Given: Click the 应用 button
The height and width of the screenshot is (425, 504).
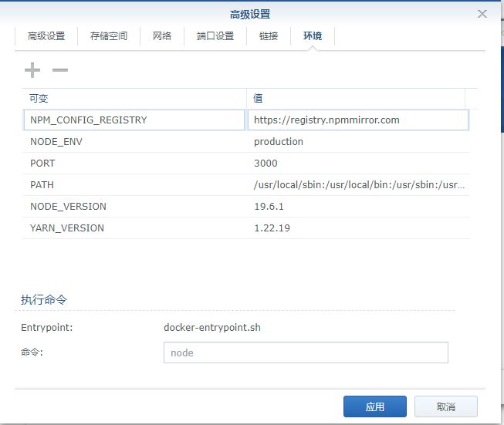Looking at the screenshot, I should tap(375, 406).
